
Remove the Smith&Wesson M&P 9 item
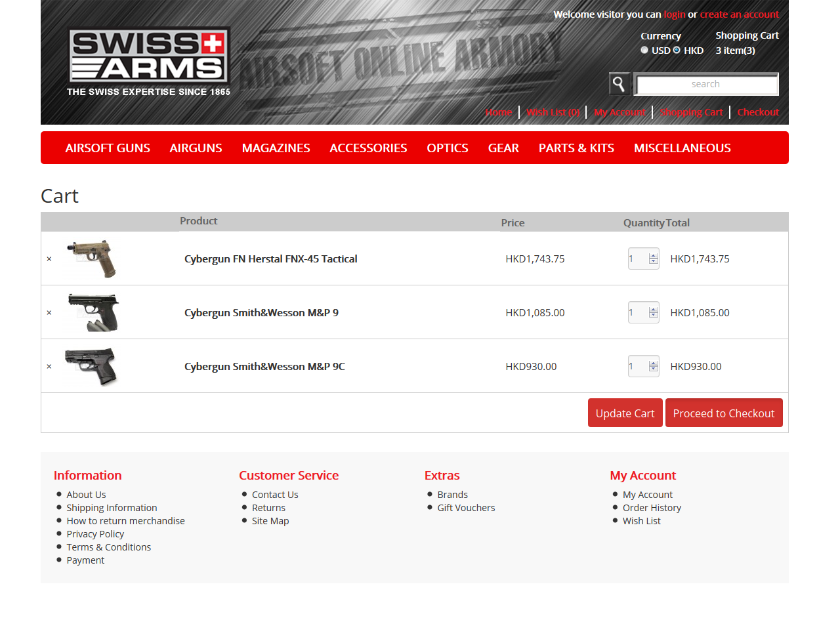(49, 313)
